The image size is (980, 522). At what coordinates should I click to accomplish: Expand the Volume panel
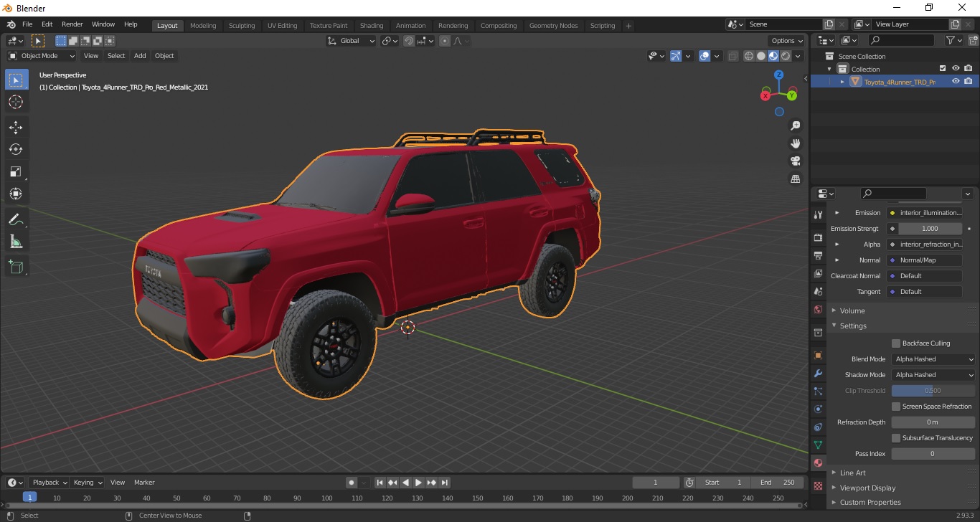click(x=852, y=310)
